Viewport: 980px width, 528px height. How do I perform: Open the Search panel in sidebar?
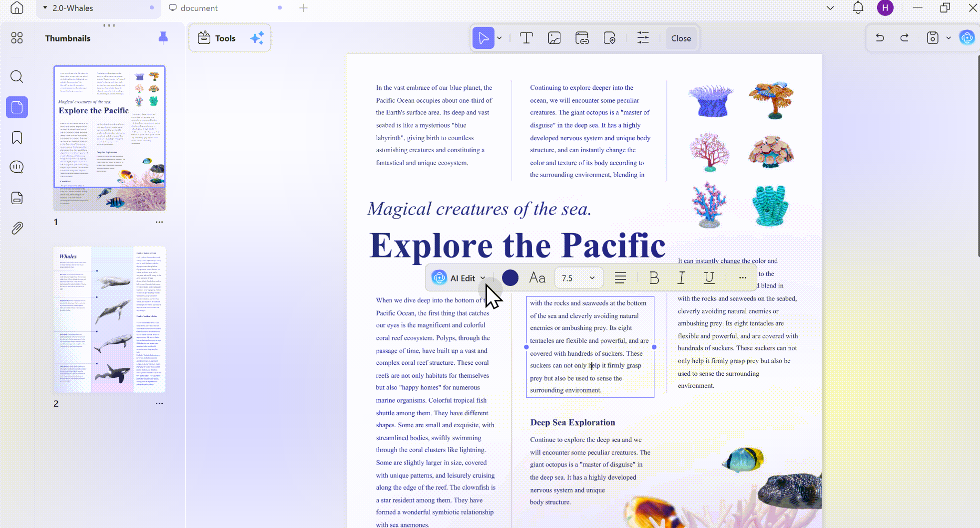17,76
